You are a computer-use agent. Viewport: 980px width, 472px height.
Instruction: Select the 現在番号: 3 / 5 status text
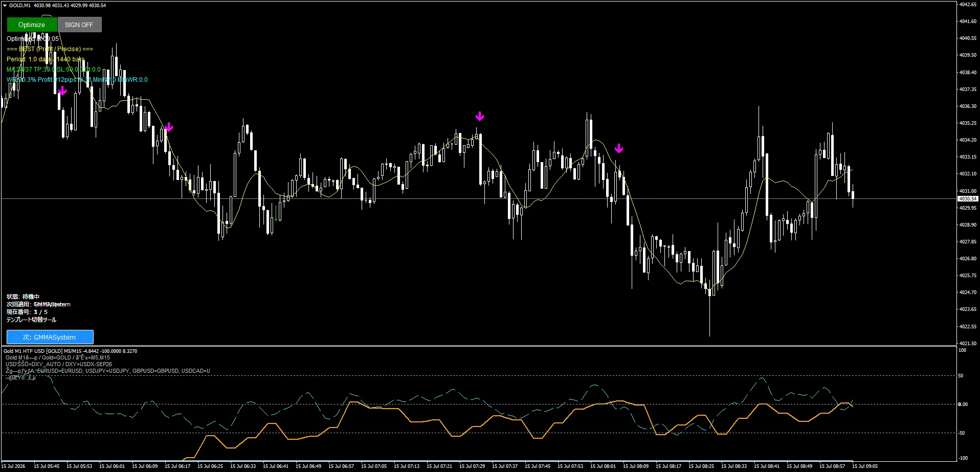(27, 312)
